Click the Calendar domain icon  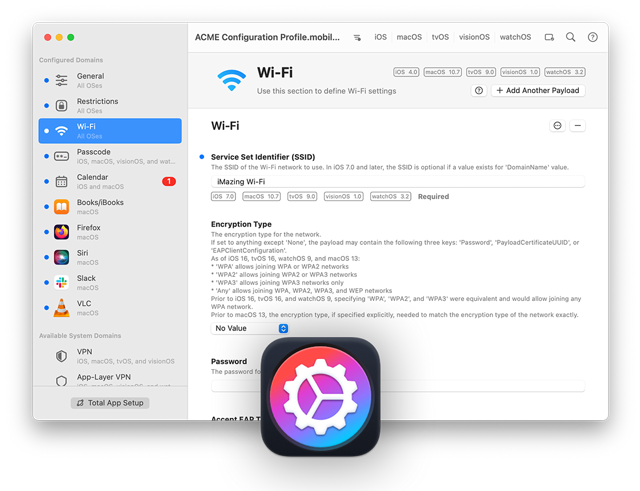[61, 182]
